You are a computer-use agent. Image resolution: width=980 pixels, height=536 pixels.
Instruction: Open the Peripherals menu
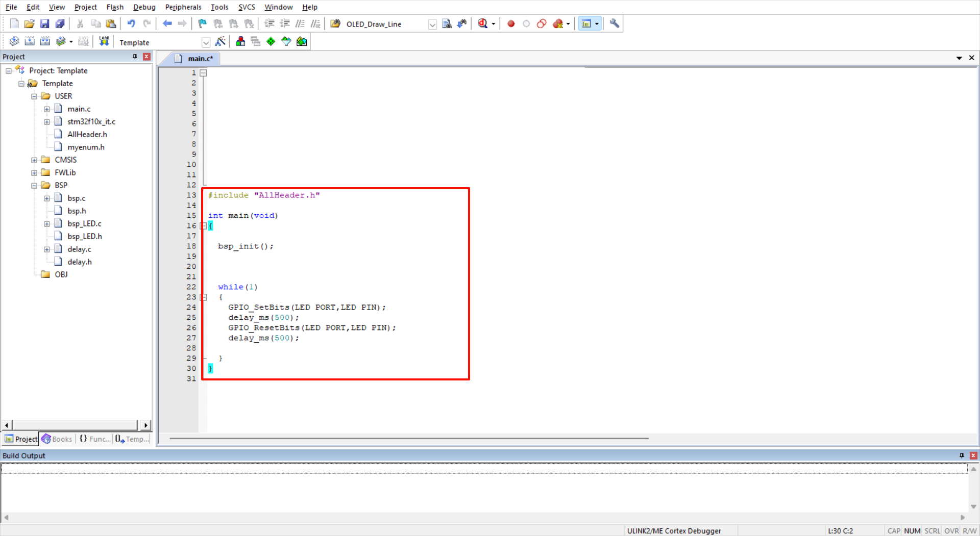pos(183,7)
